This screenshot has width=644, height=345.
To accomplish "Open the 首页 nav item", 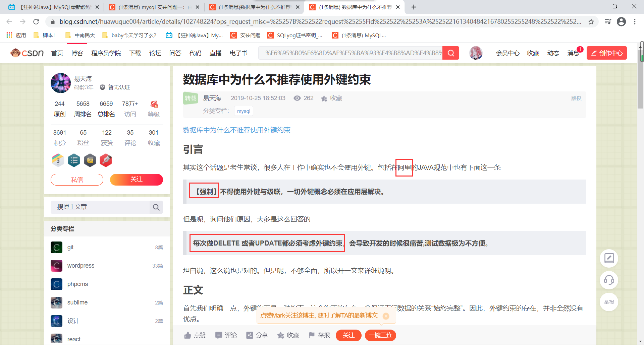I will (57, 53).
